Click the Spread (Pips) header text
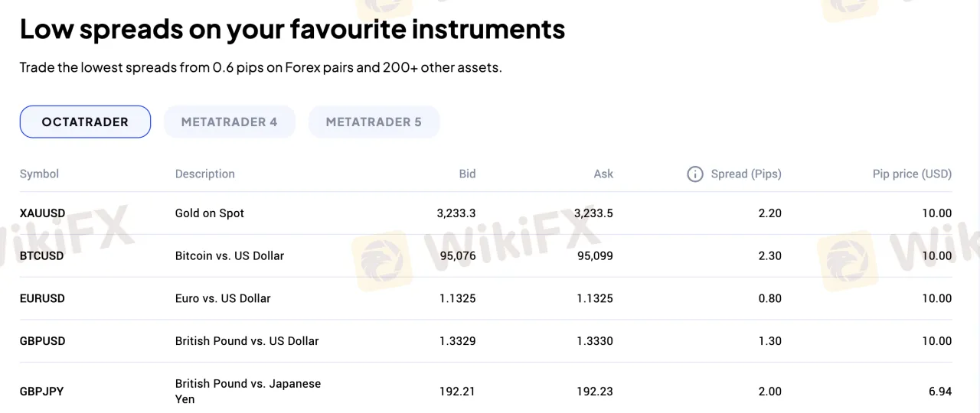The image size is (980, 413). tap(746, 174)
